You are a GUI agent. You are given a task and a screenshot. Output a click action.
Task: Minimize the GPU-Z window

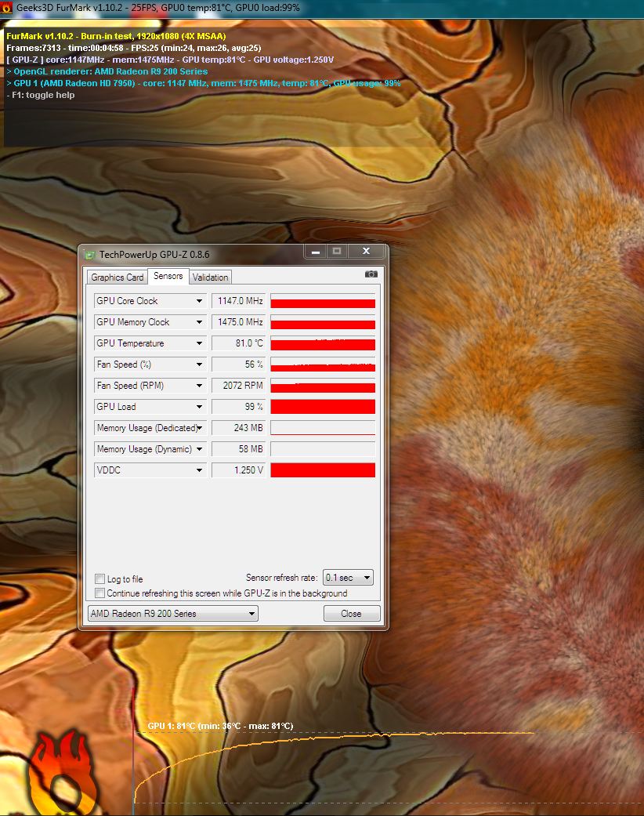316,252
